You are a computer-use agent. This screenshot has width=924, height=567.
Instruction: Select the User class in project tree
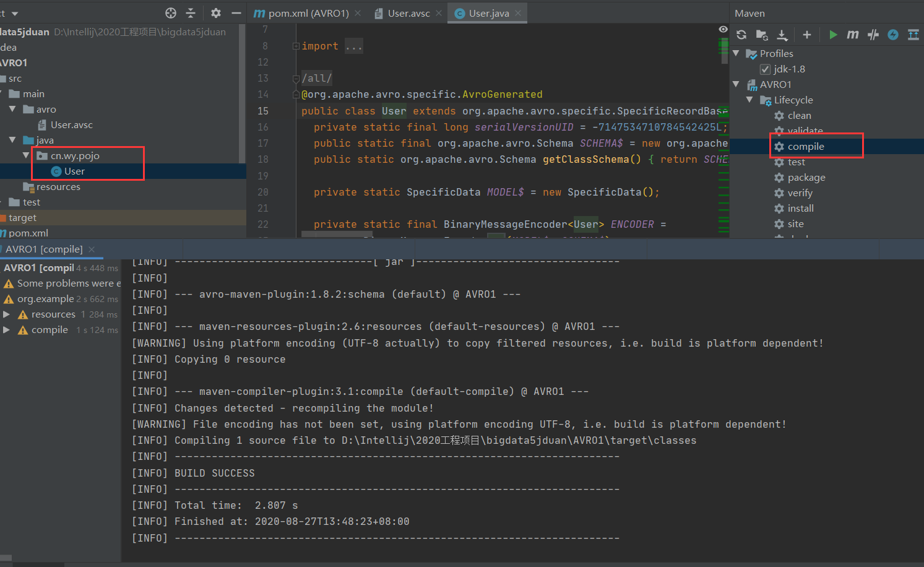[x=74, y=171]
